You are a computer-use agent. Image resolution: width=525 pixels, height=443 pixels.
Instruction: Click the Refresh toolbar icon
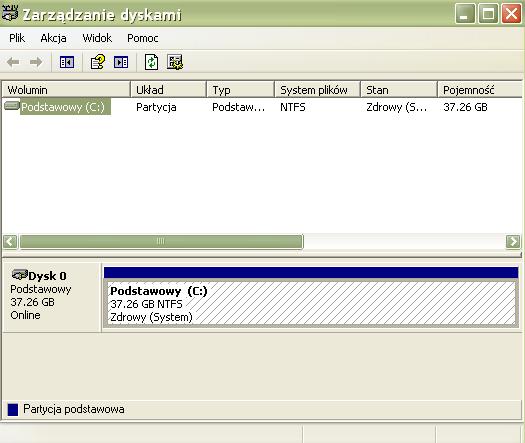(151, 62)
